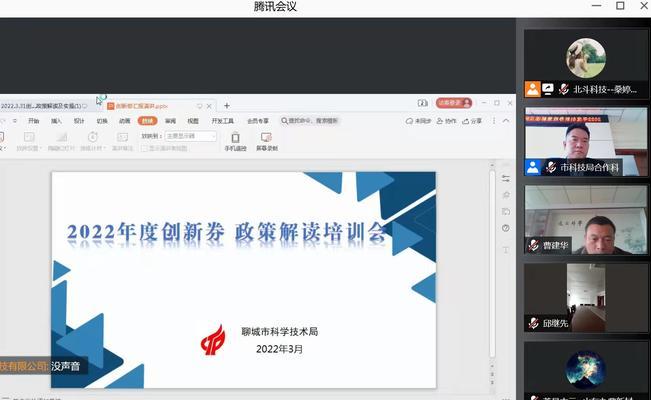Screen dimensions: 651x400
Task: Select the highlighted orange slideshow ribbon tab
Action: click(147, 121)
